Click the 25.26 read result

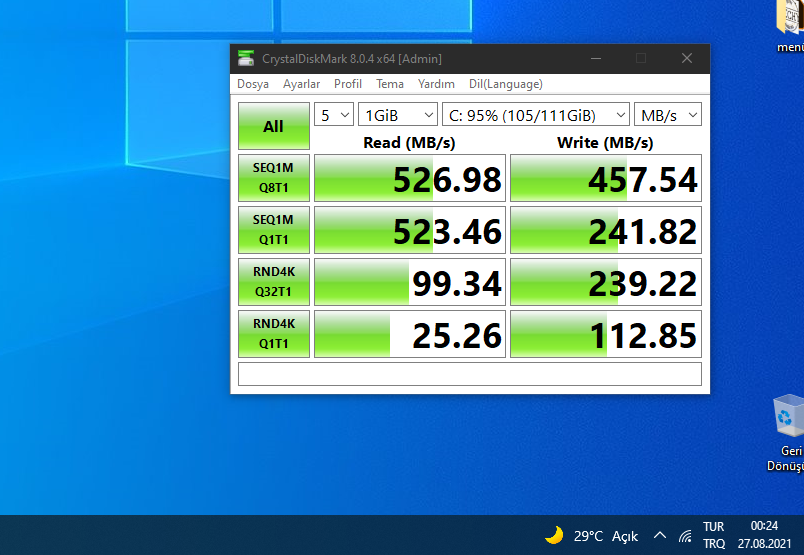click(x=410, y=333)
